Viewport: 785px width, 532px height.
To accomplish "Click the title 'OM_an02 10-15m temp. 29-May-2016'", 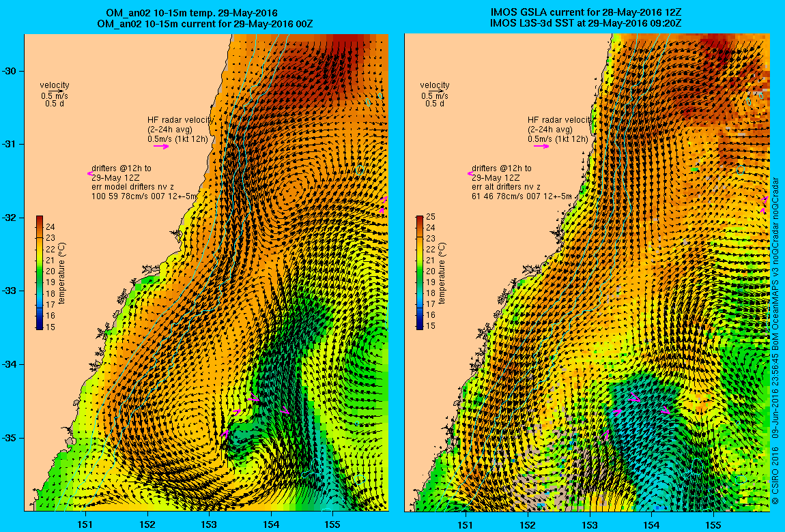I will [192, 13].
